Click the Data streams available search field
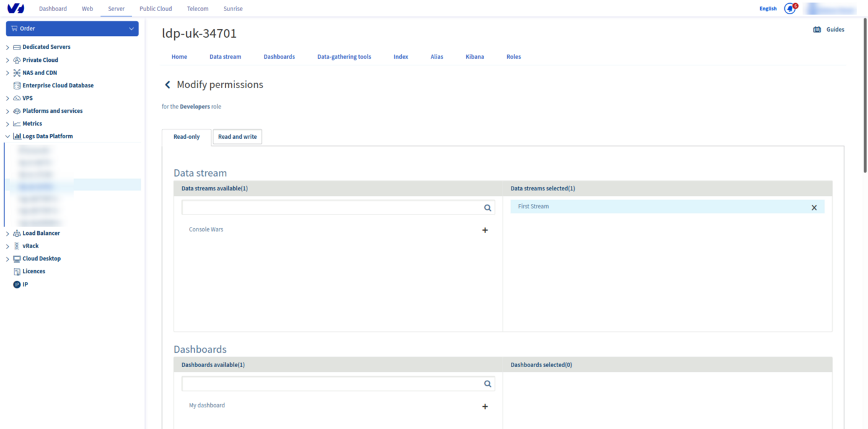The width and height of the screenshot is (868, 429). 331,208
